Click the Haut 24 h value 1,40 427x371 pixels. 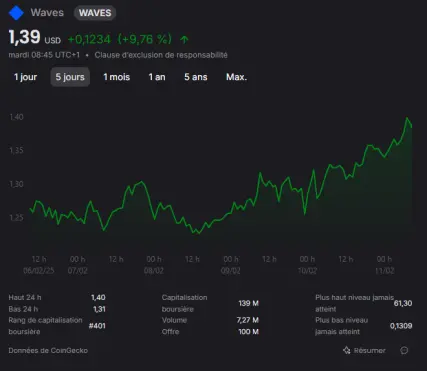[98, 297]
